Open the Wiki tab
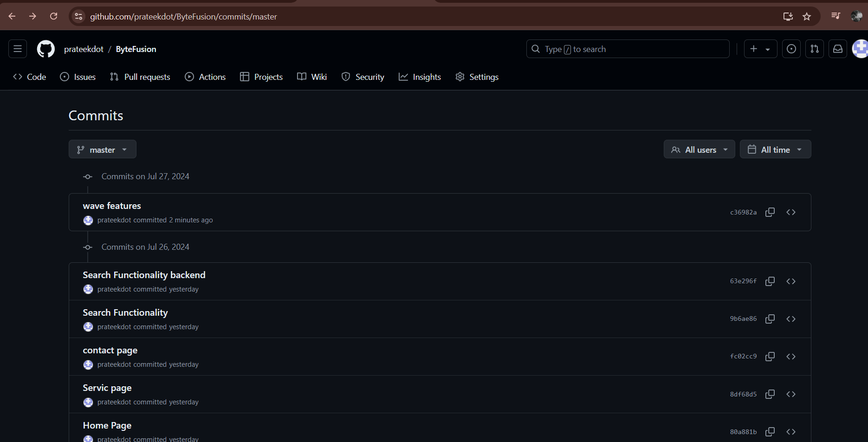The image size is (868, 442). pos(312,77)
